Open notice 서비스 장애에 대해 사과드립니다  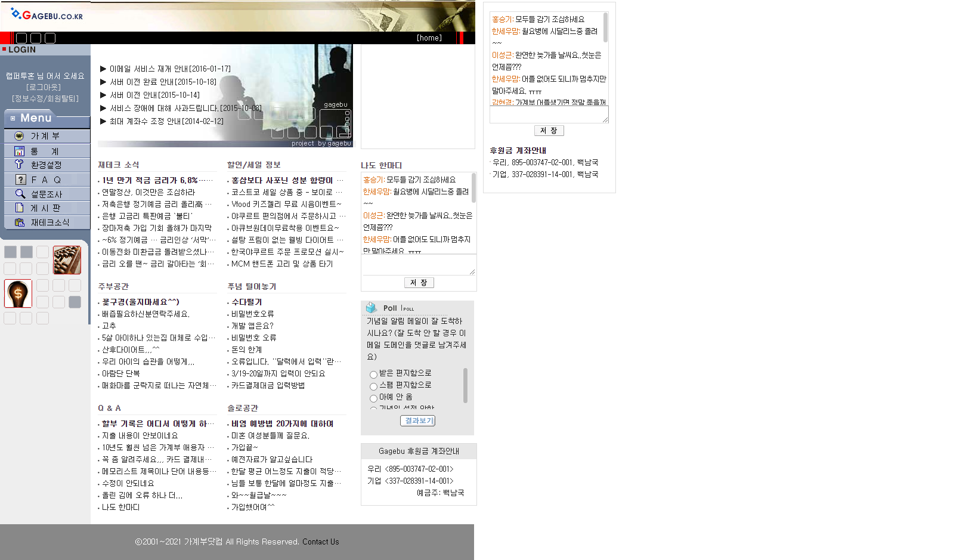(185, 109)
